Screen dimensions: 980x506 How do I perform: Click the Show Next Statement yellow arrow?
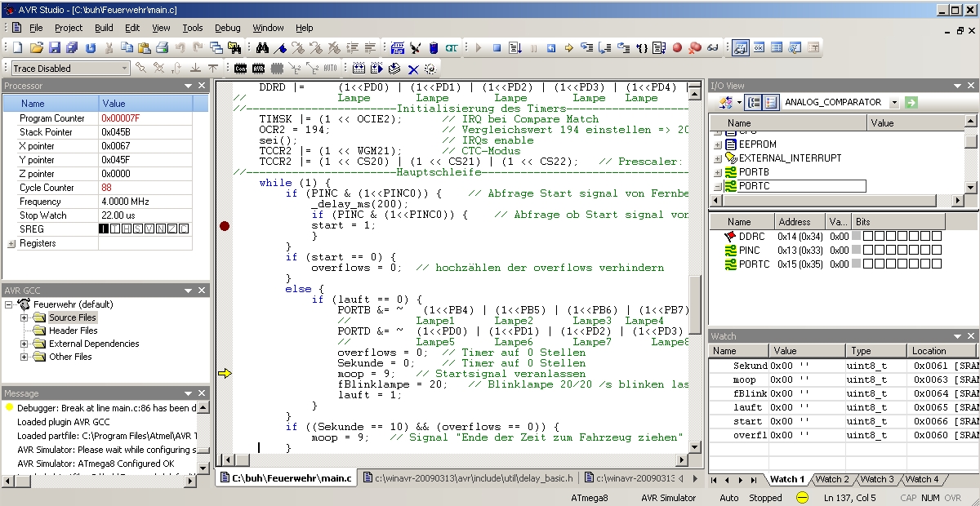click(569, 48)
